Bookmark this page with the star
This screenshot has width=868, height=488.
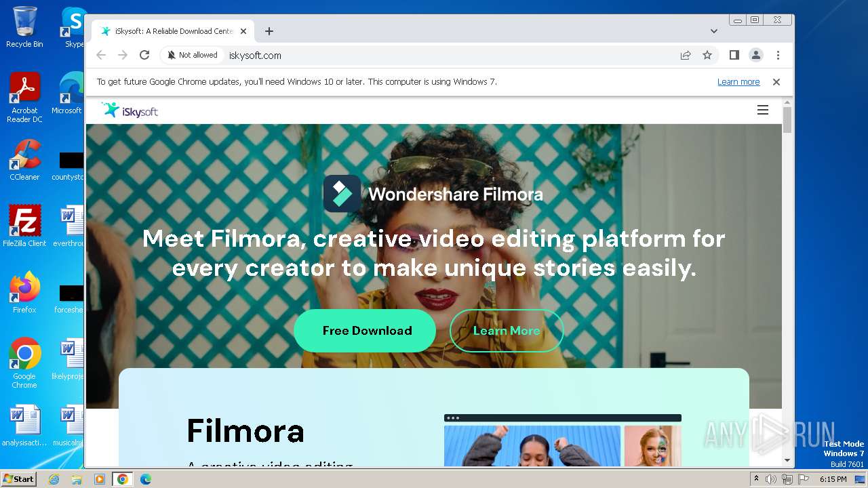click(707, 55)
